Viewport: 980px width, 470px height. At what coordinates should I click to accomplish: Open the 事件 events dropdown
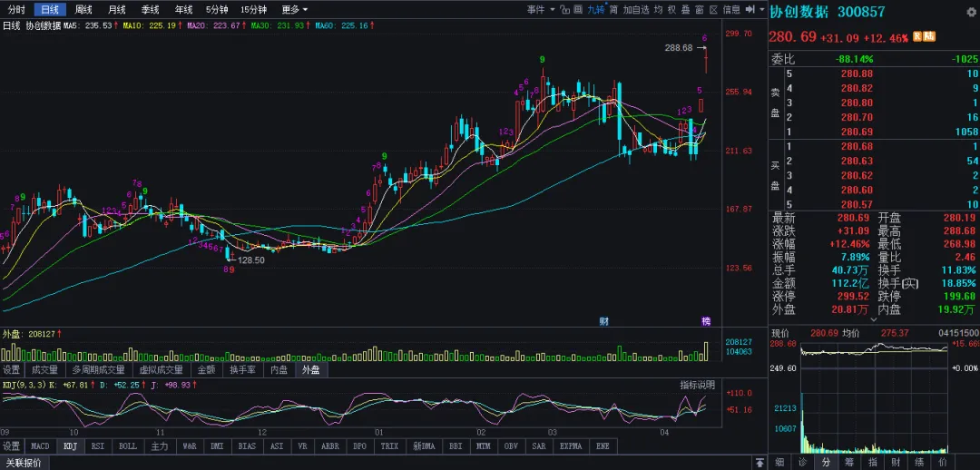[x=541, y=9]
